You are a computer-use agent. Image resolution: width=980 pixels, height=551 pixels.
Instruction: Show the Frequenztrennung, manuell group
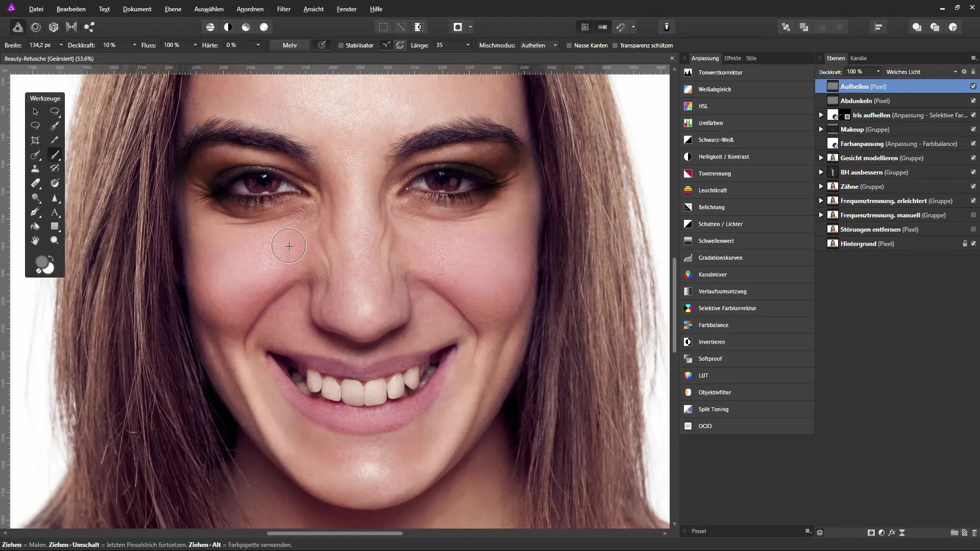pyautogui.click(x=973, y=215)
